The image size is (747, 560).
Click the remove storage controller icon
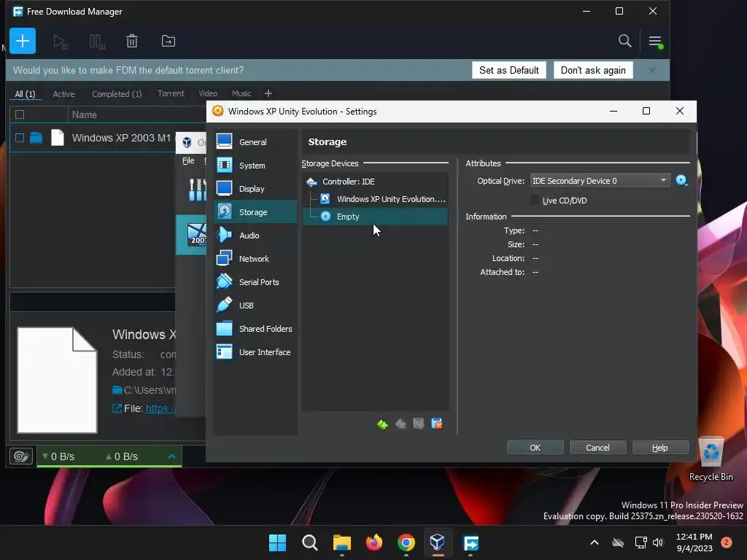pos(400,424)
